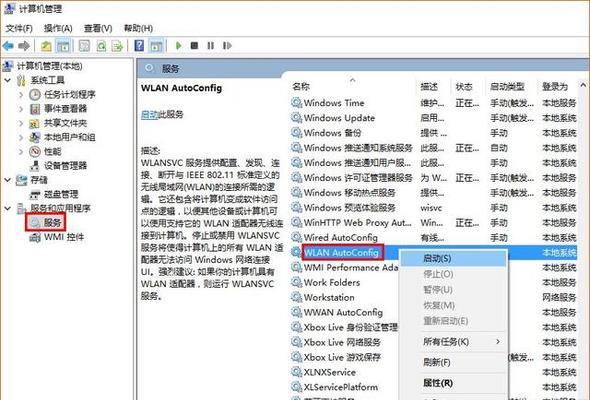Click the Up One Level folder icon
Image resolution: width=590 pixels, height=400 pixels.
pos(46,46)
